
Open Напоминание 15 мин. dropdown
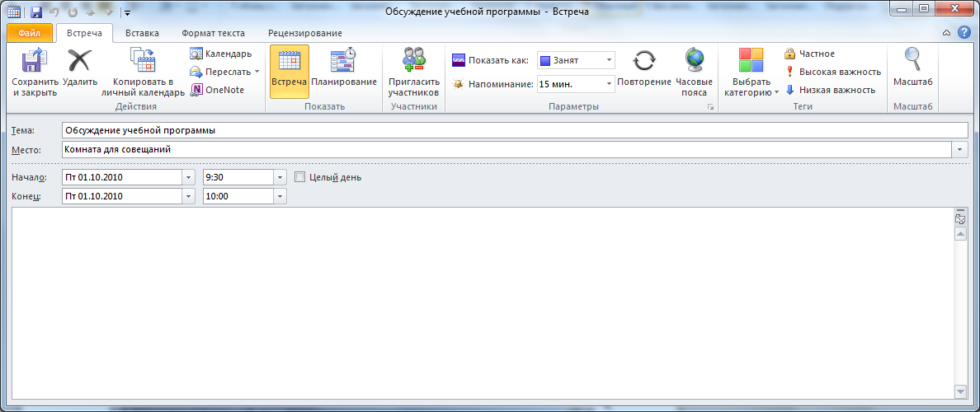[x=609, y=84]
